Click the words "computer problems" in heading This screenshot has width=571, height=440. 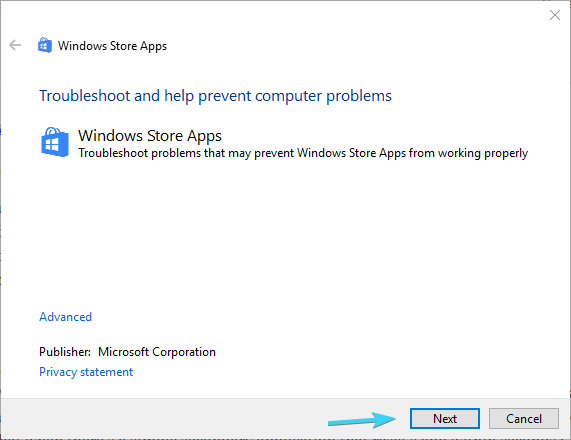coord(323,96)
